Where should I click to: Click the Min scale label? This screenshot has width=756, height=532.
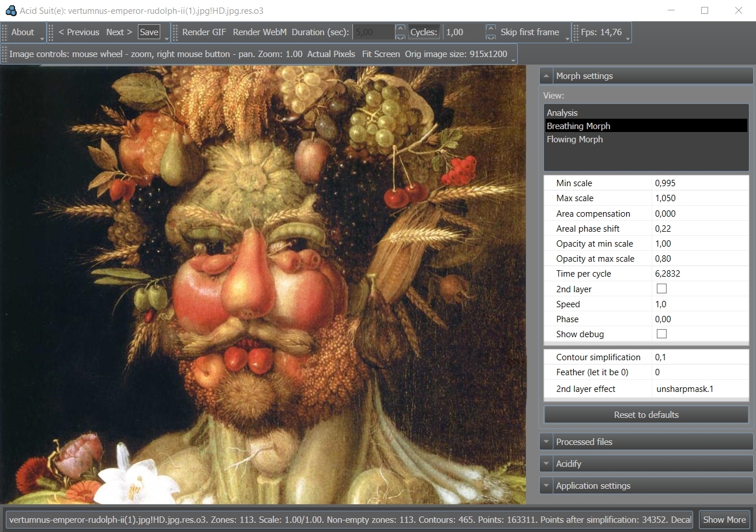pyautogui.click(x=574, y=183)
